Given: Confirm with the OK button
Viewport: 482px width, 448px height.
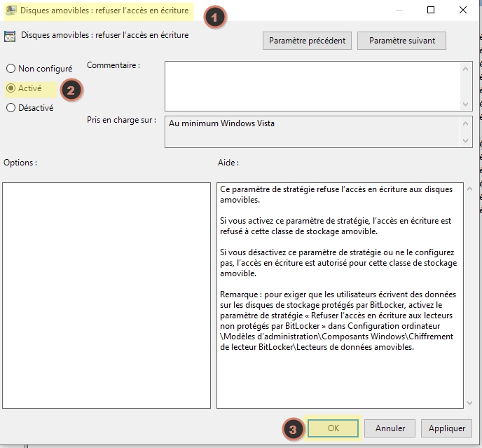Looking at the screenshot, I should click(x=333, y=428).
